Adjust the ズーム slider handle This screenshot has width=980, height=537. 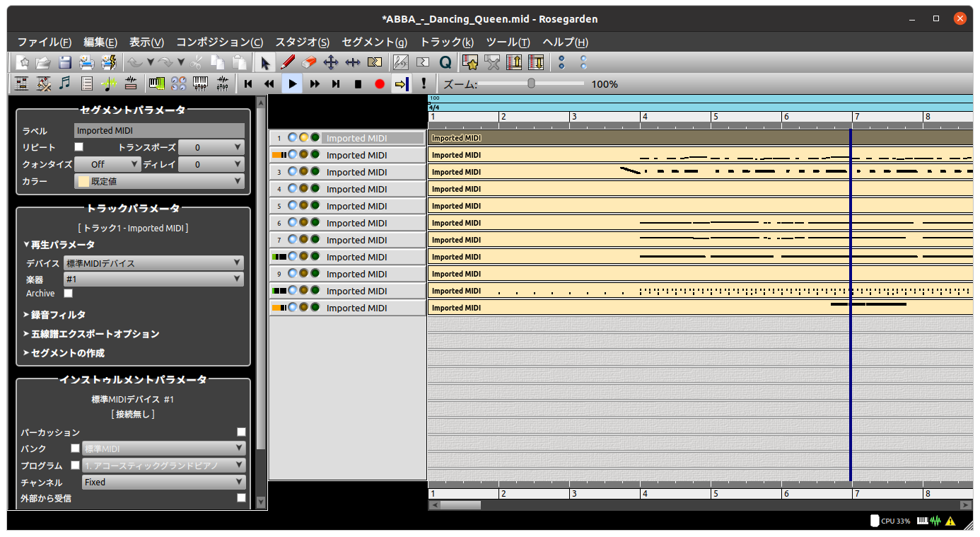[x=531, y=83]
